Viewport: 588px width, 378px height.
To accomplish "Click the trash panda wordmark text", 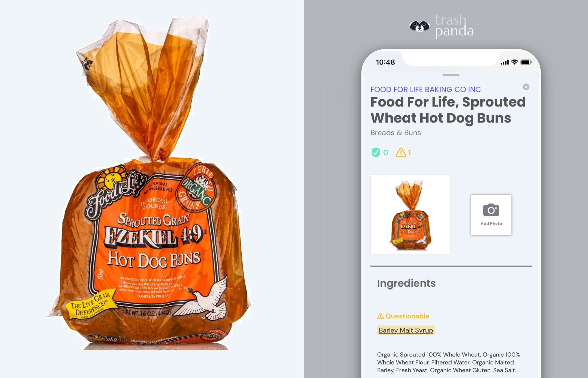I will coord(454,26).
